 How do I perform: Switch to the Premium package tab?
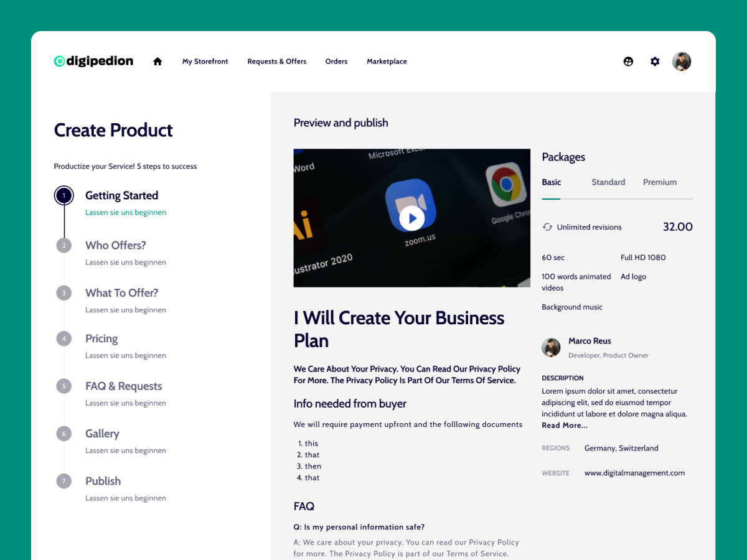660,182
